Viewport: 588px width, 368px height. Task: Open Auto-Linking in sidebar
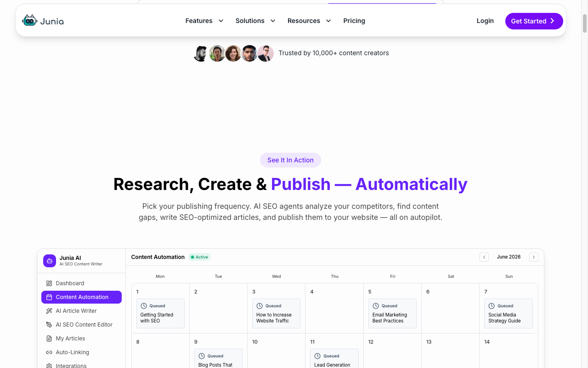click(x=81, y=352)
